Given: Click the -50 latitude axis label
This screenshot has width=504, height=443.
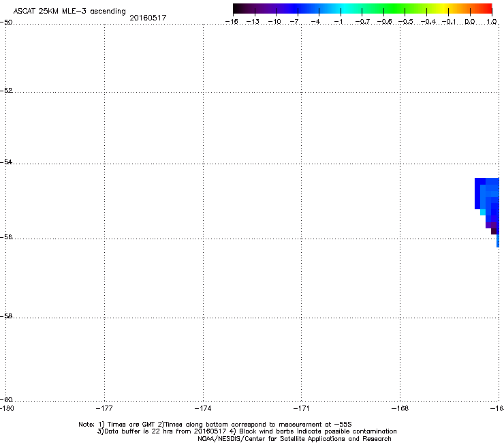Looking at the screenshot, I should (x=6, y=22).
